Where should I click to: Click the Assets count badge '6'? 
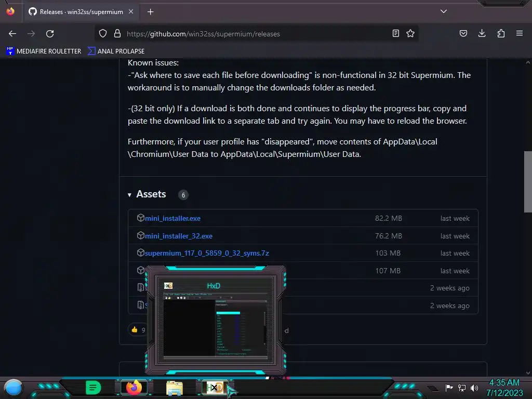[183, 195]
